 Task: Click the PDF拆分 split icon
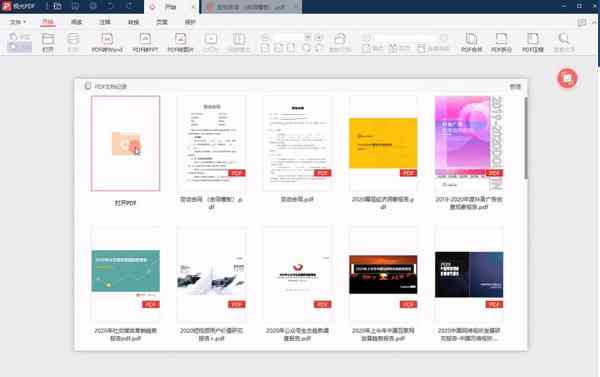tap(501, 39)
